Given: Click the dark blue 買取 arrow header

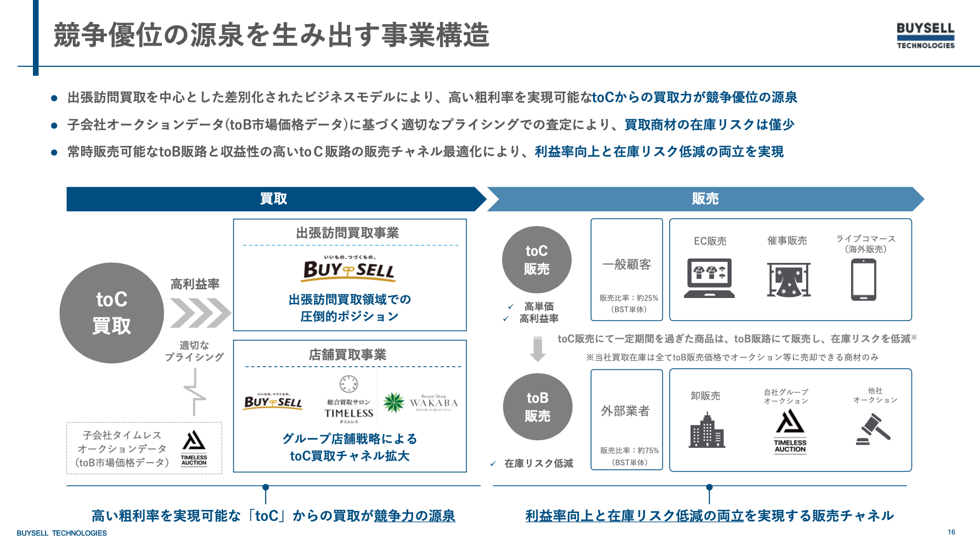Looking at the screenshot, I should (276, 199).
